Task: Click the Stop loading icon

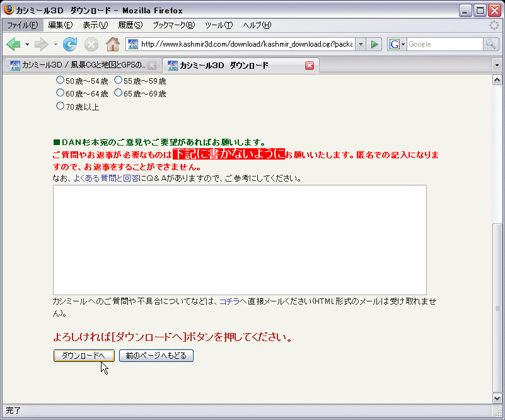Action: click(x=91, y=44)
